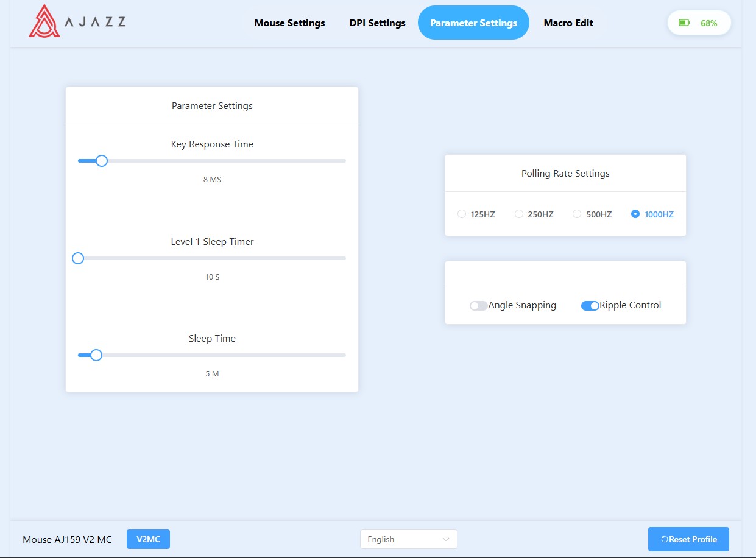
Task: Click the 5 M value text
Action: click(x=212, y=374)
